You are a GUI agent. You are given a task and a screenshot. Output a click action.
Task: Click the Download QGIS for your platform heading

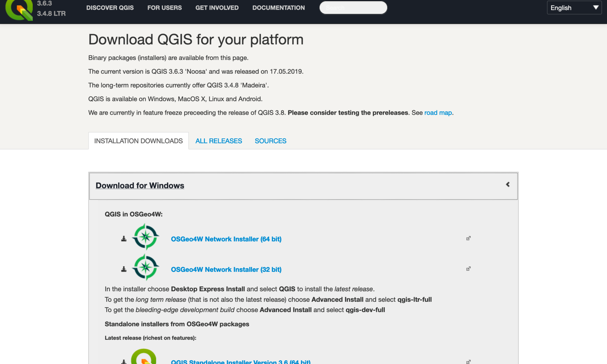point(196,40)
